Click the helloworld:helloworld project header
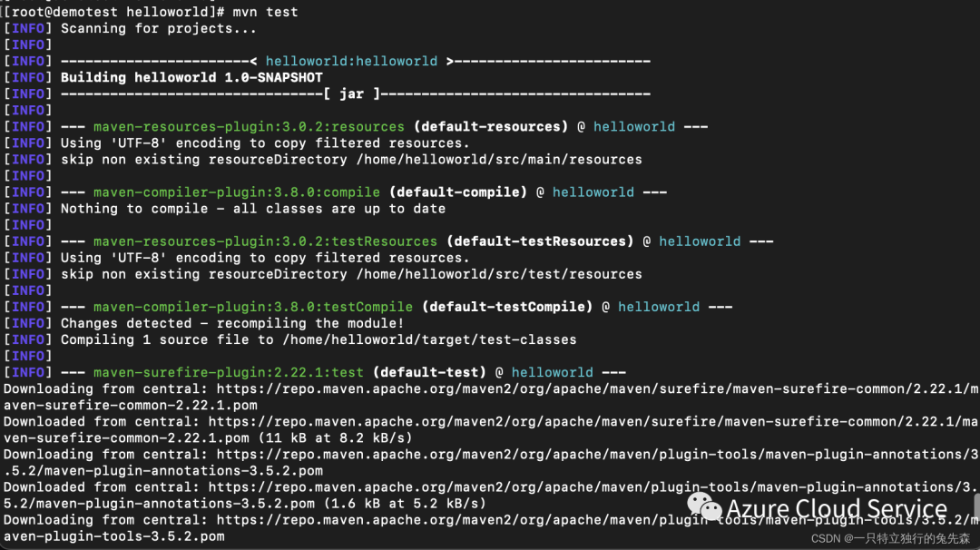This screenshot has height=550, width=980. tap(351, 61)
